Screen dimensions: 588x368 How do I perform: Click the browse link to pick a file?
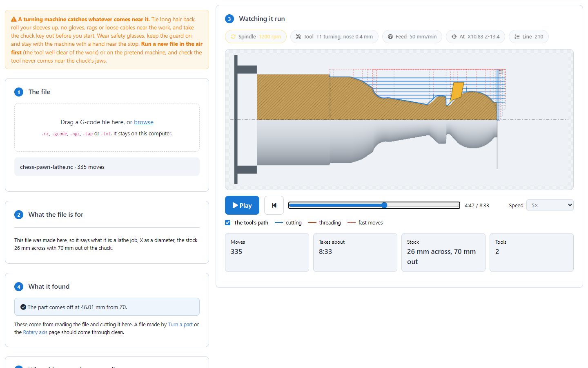(144, 122)
